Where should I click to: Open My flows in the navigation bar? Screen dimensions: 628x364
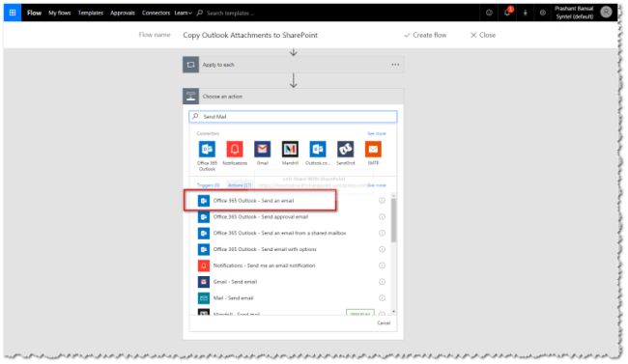coord(59,13)
